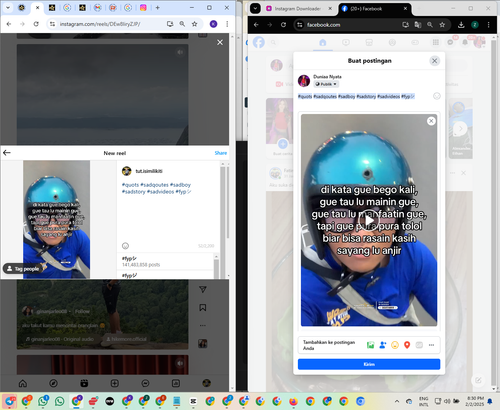The height and width of the screenshot is (410, 500).
Task: Close the Instagram reel overlay X
Action: click(x=220, y=42)
